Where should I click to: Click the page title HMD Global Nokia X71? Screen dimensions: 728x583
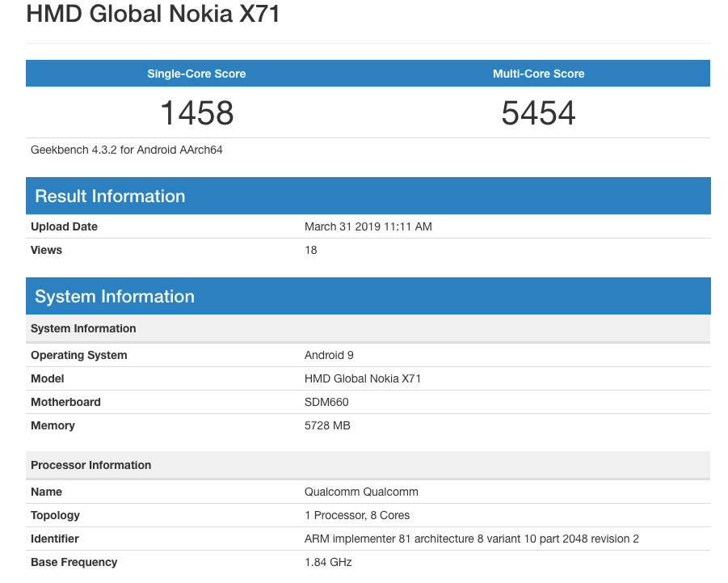coord(153,14)
